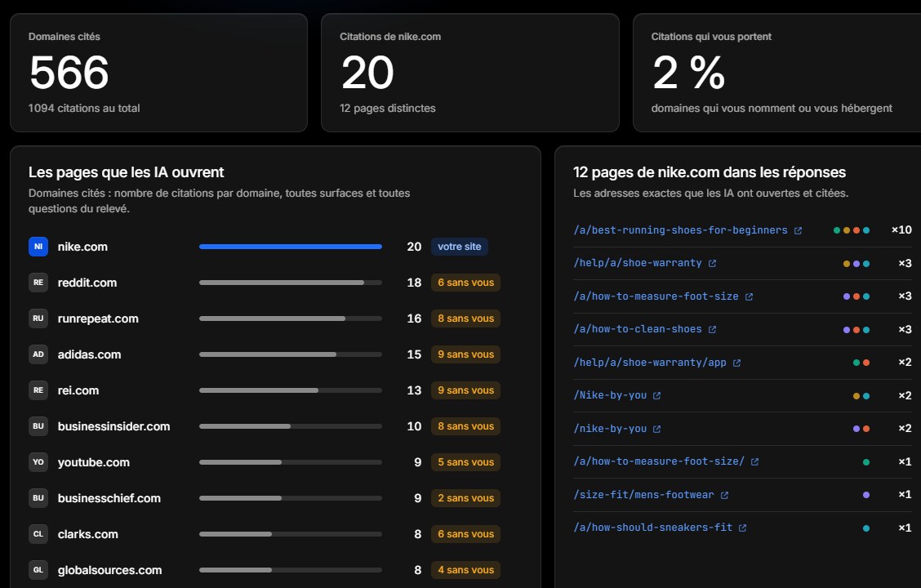Click the CL badge icon beside clarks.com
This screenshot has width=921, height=588.
38,534
